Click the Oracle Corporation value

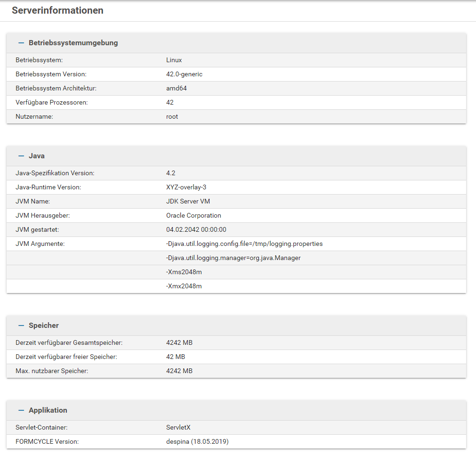point(194,216)
